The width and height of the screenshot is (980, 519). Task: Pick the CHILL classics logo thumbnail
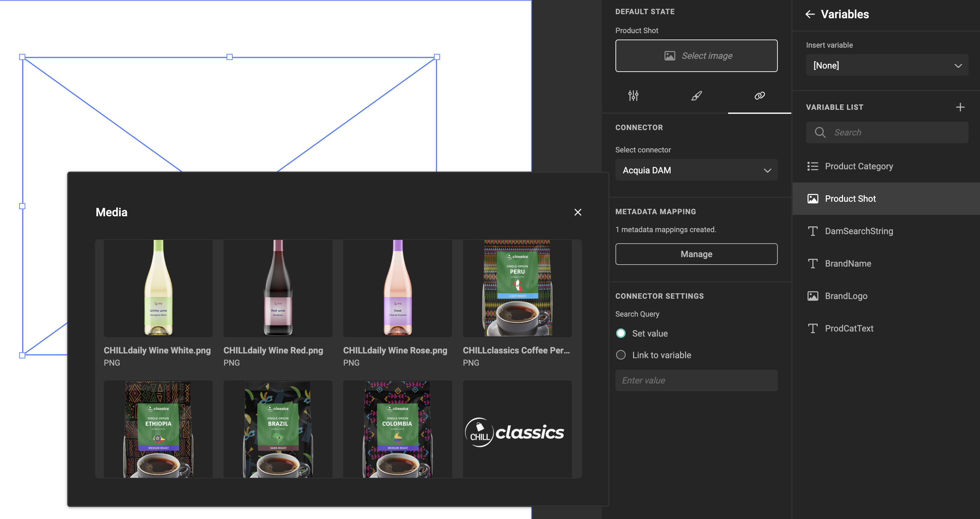[517, 429]
